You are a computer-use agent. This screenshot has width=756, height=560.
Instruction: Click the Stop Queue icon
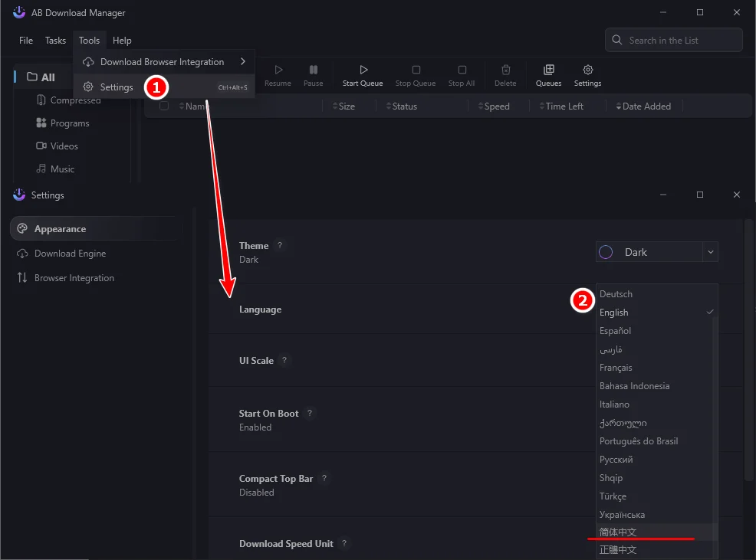tap(416, 70)
